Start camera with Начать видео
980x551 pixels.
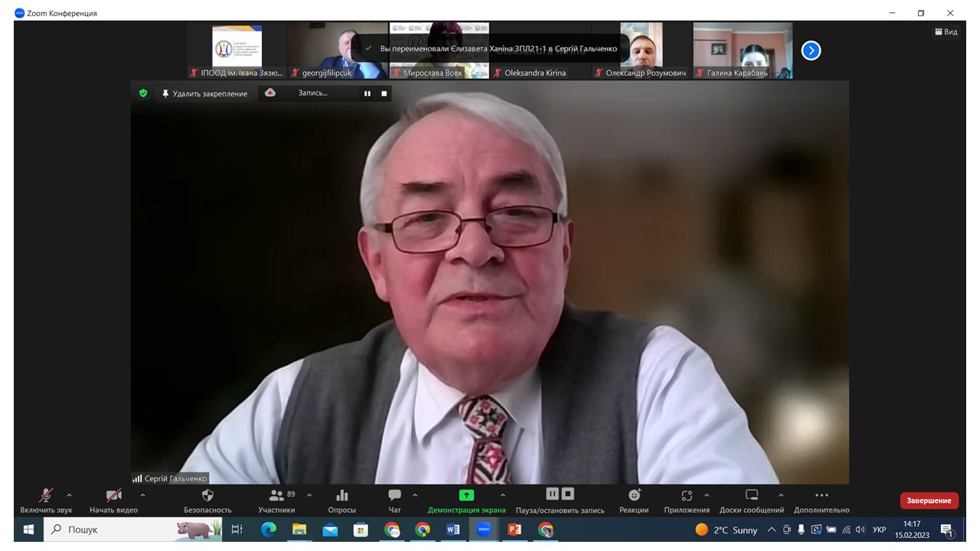pos(113,500)
